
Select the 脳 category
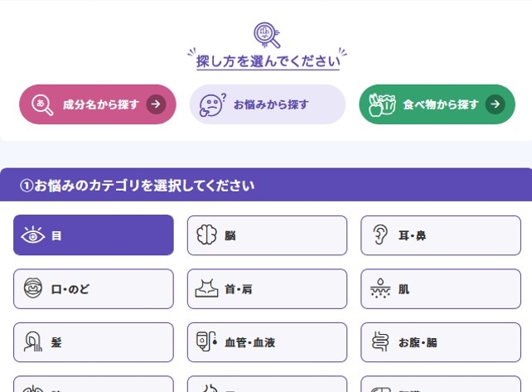tap(267, 235)
